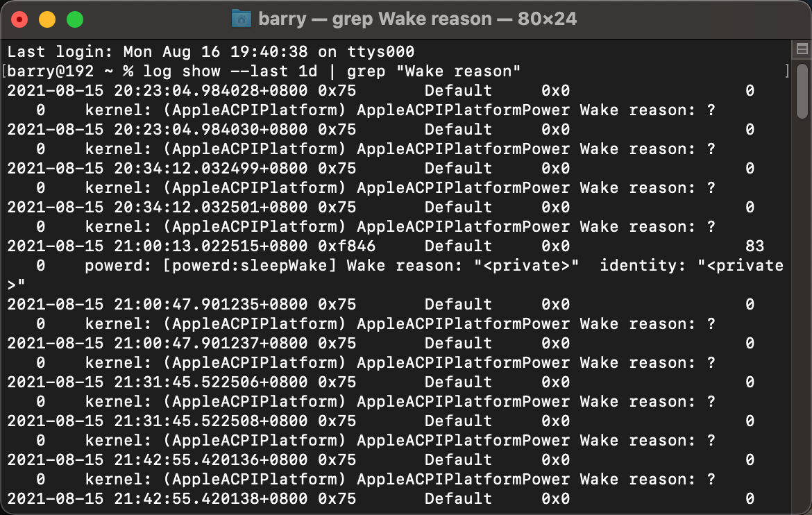Click the red close traffic light button
Viewport: 812px width, 515px height.
[19, 19]
